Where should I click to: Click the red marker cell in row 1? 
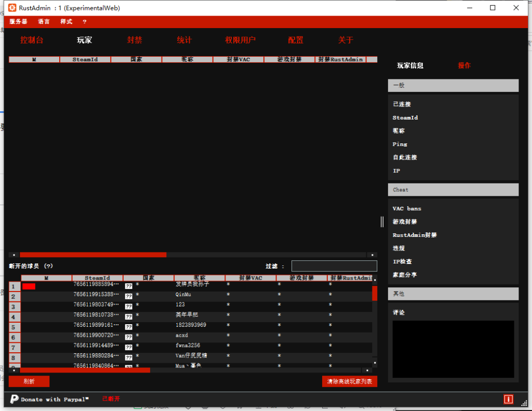pos(29,286)
